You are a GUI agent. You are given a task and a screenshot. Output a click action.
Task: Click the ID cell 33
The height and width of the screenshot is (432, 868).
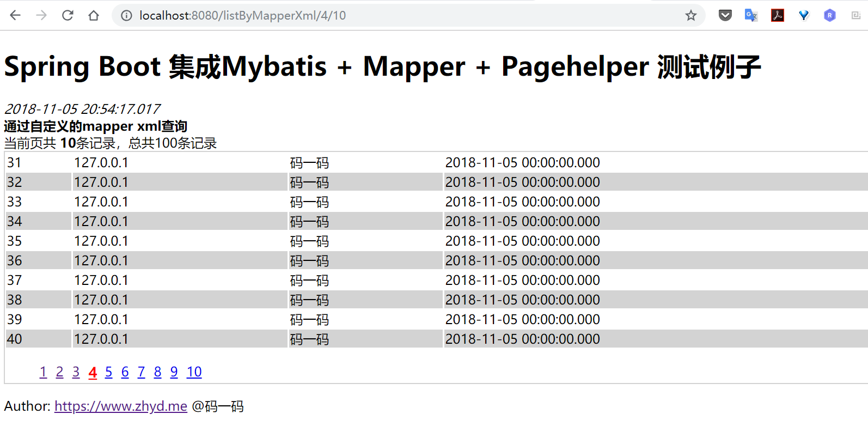click(x=38, y=202)
